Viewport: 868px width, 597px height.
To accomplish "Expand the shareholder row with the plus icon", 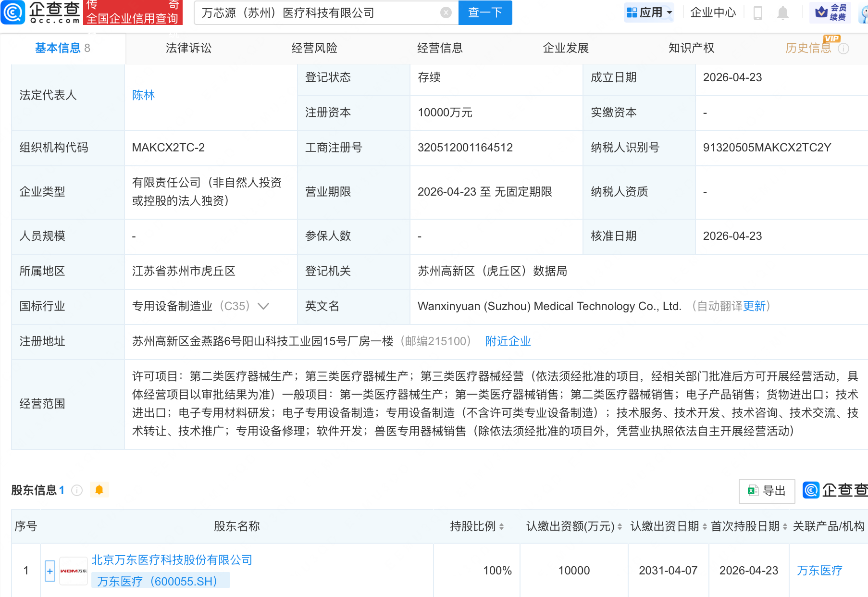I will 50,571.
